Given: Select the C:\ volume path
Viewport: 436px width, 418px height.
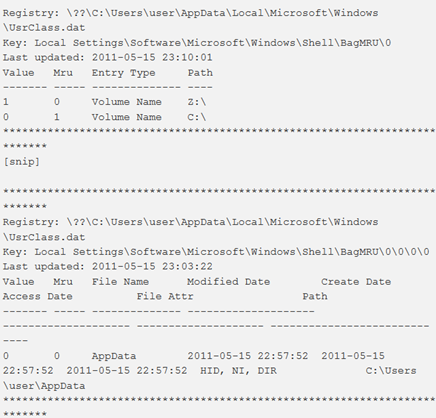Looking at the screenshot, I should [197, 117].
